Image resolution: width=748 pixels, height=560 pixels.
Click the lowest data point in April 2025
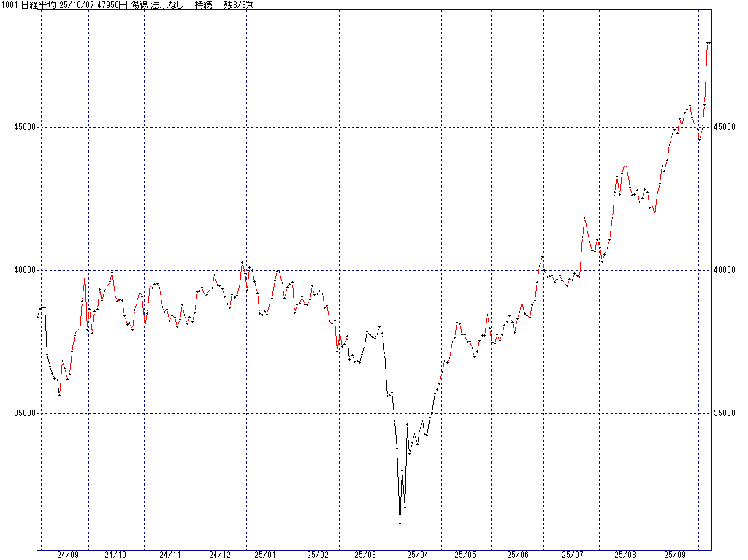pyautogui.click(x=400, y=523)
